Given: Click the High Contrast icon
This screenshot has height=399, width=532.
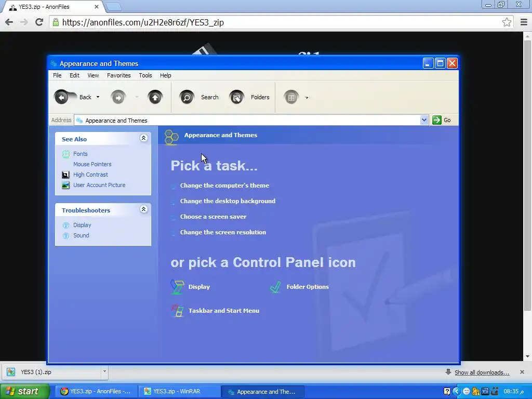Looking at the screenshot, I should [66, 175].
